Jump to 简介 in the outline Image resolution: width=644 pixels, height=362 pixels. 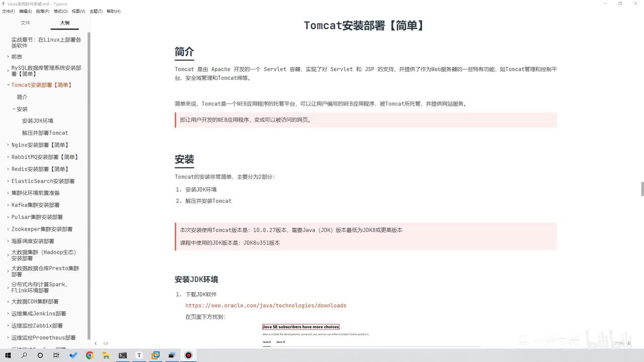click(22, 97)
